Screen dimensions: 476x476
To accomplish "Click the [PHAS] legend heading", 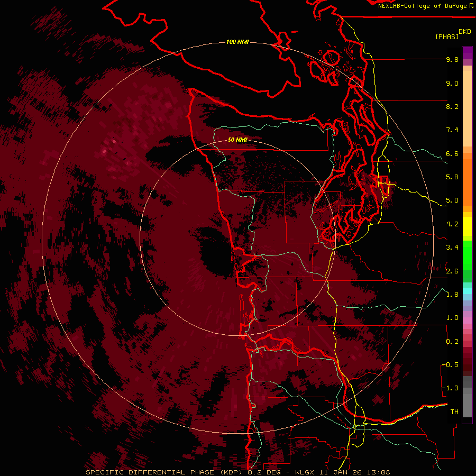I will tap(447, 36).
